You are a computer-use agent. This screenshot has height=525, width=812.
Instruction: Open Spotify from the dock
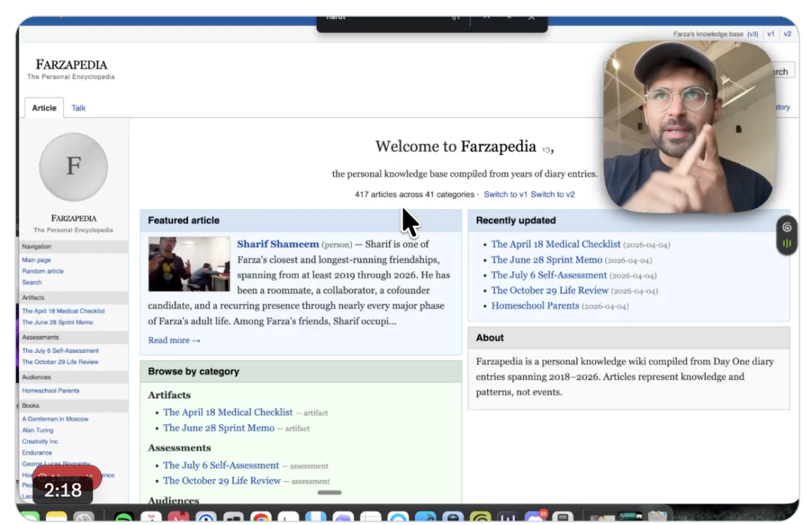pos(124,517)
